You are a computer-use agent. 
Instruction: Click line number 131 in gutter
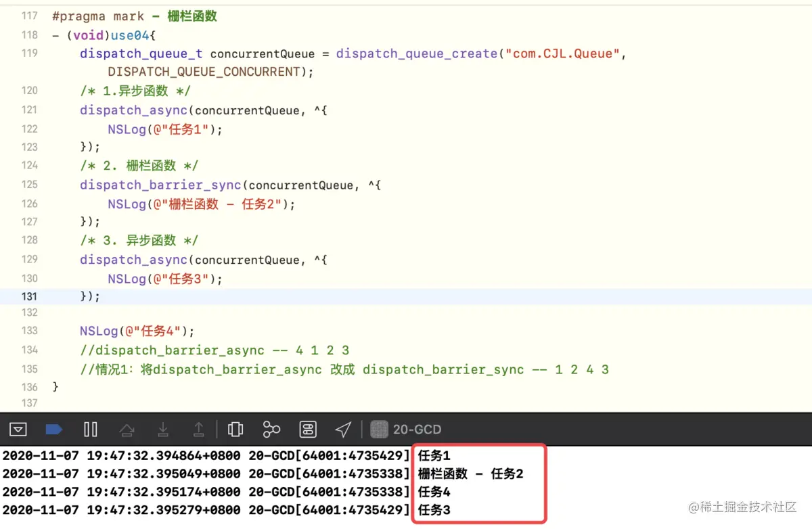coord(30,296)
